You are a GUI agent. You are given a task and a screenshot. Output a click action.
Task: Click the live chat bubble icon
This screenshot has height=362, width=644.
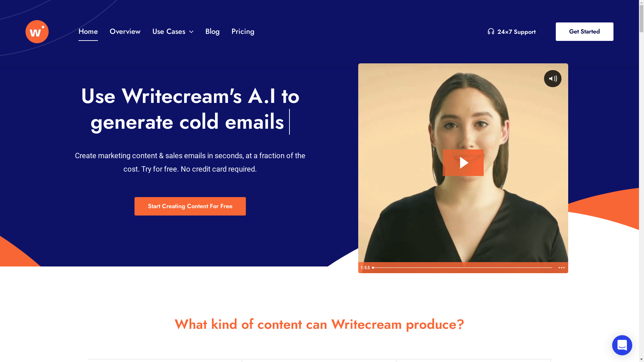point(622,345)
